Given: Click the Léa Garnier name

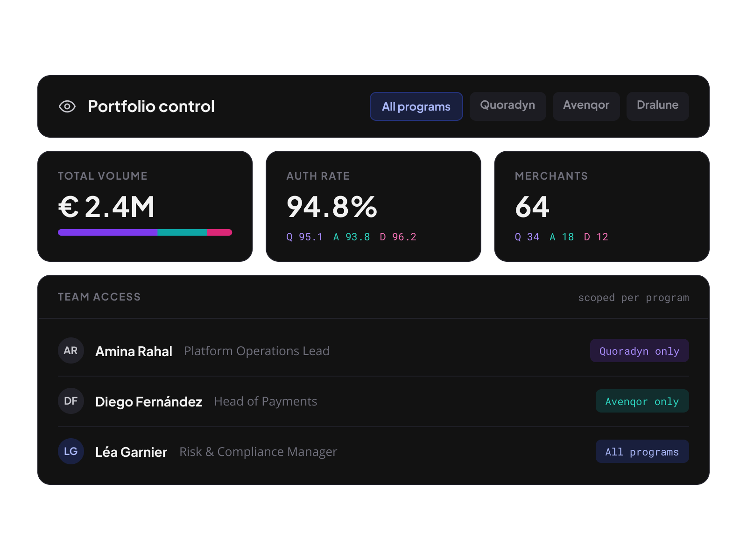Looking at the screenshot, I should click(x=131, y=452).
